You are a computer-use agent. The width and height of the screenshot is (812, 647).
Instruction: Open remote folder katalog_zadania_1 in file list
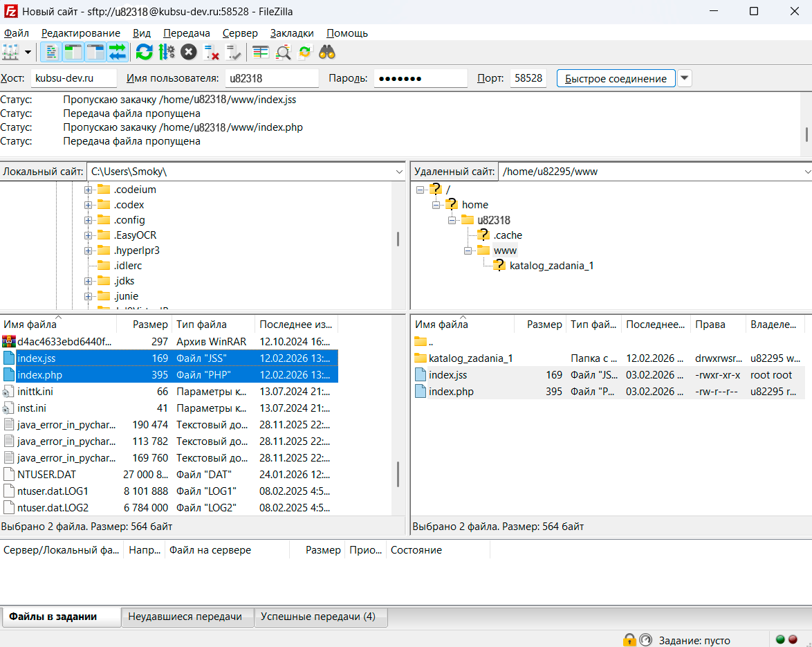point(609,358)
